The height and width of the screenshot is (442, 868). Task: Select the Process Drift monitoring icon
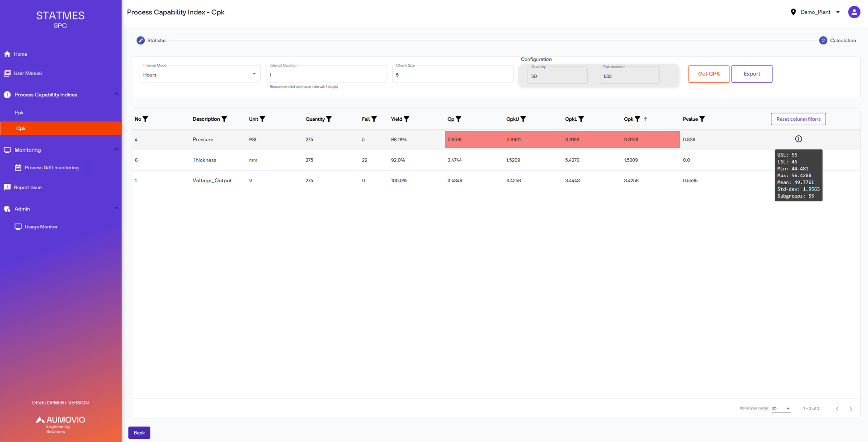(18, 167)
